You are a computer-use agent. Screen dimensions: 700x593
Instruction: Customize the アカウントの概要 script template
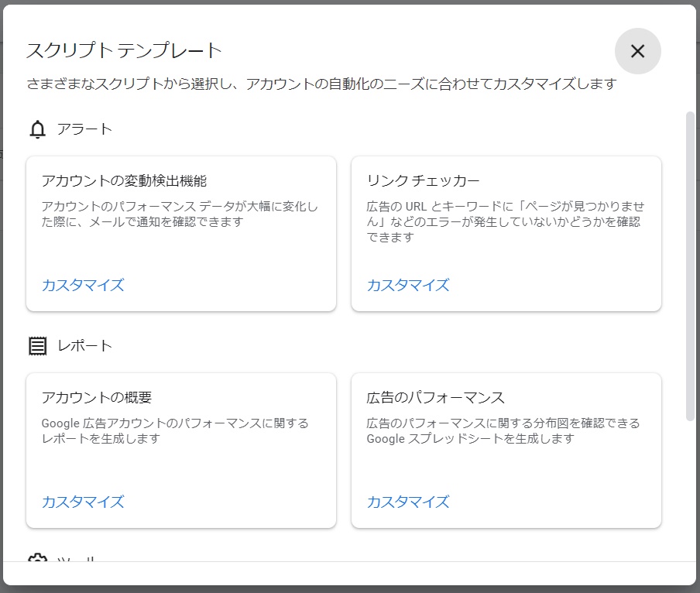83,502
